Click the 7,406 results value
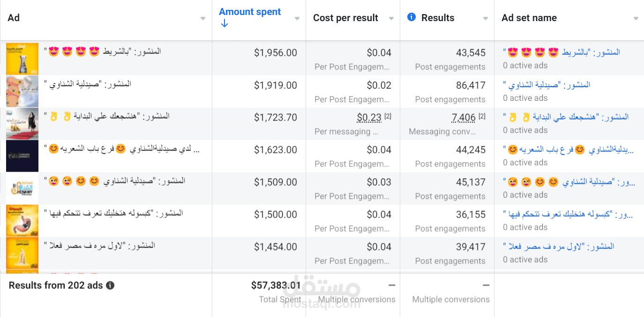Image resolution: width=644 pixels, height=317 pixels. (x=464, y=117)
